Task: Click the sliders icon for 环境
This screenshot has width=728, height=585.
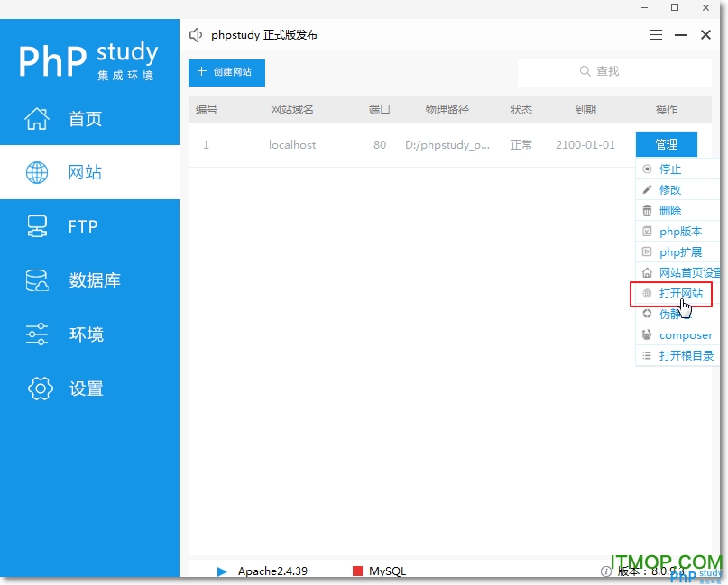Action: [x=37, y=334]
